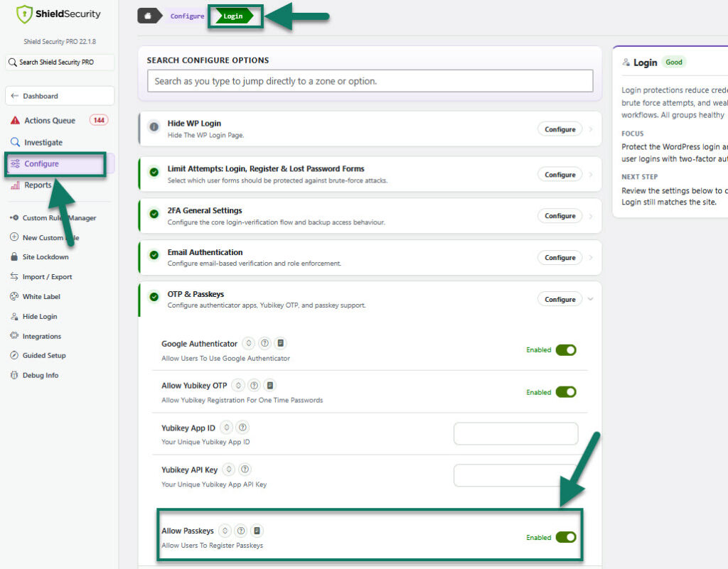Click the green check icon for OTP & Passkeys
728x569 pixels.
(154, 297)
